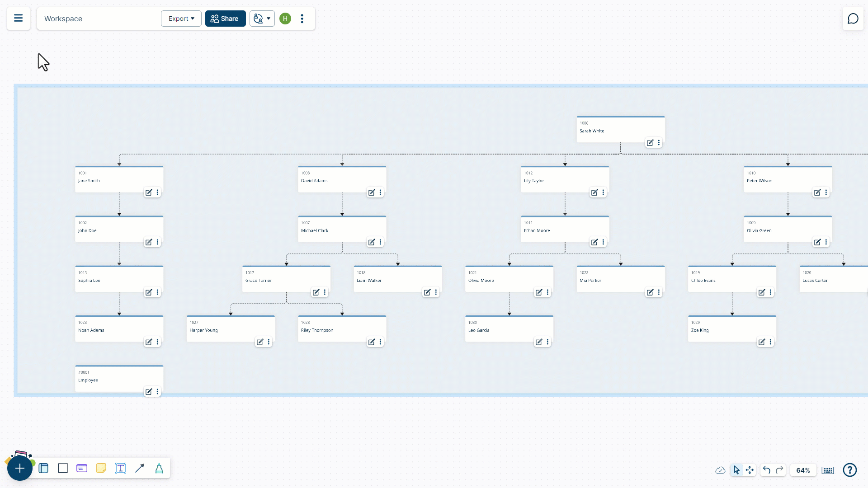Select the frame tool
The height and width of the screenshot is (488, 868).
tap(43, 468)
